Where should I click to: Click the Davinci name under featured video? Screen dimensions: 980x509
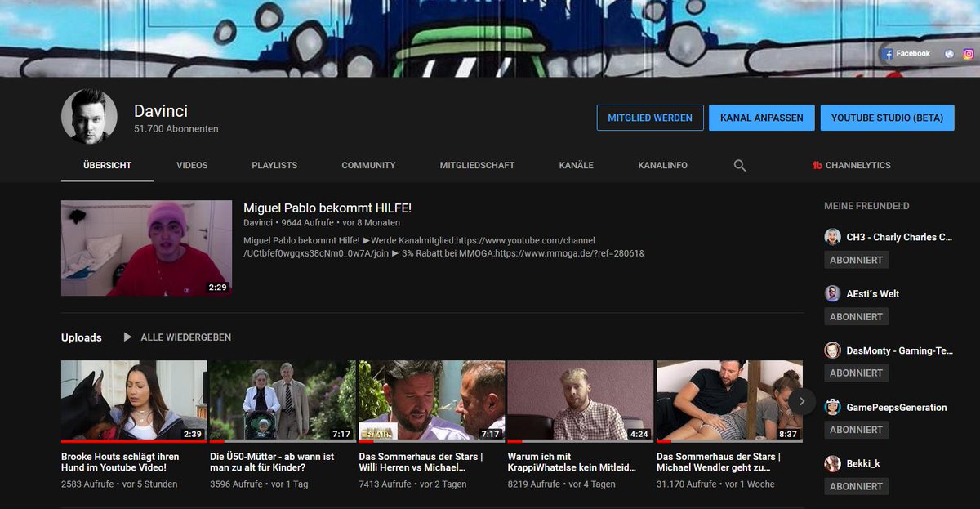coord(259,222)
